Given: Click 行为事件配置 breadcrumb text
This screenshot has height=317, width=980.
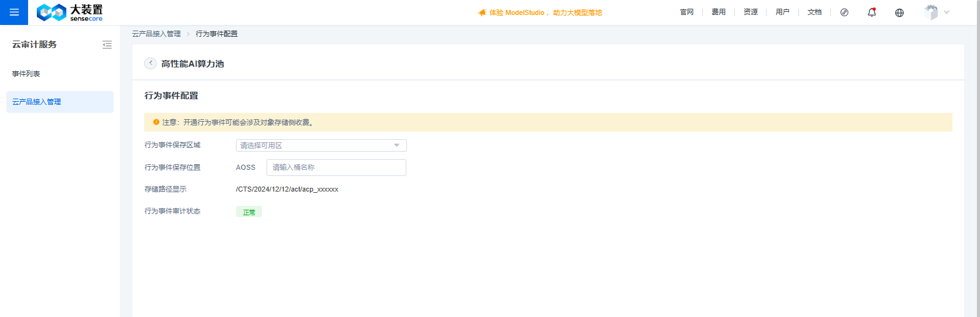Looking at the screenshot, I should click(x=217, y=34).
